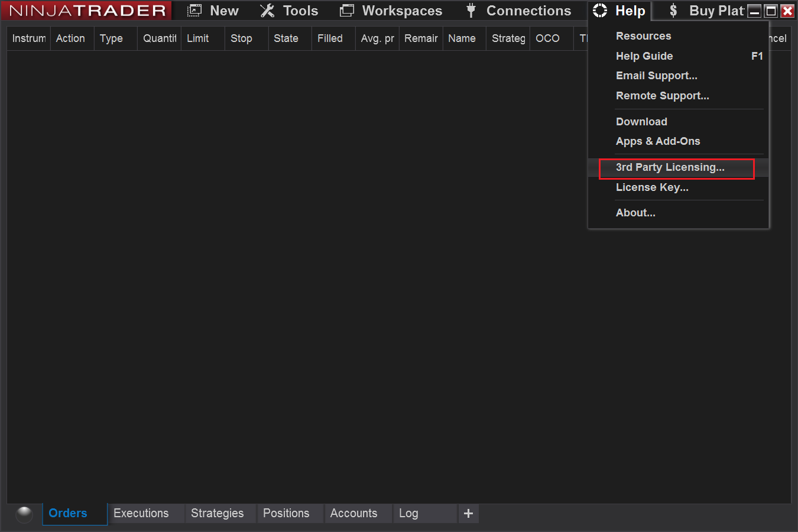Sort by Filled column header

(333, 38)
